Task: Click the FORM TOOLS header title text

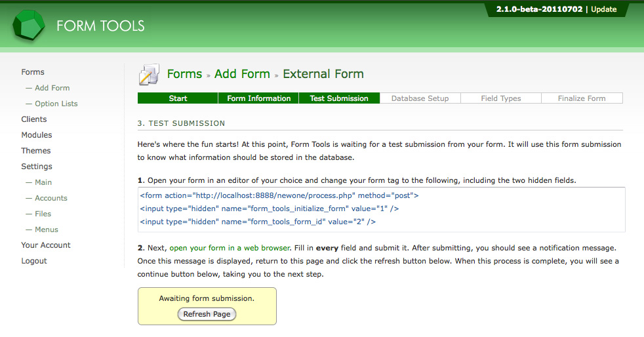Action: pos(100,26)
